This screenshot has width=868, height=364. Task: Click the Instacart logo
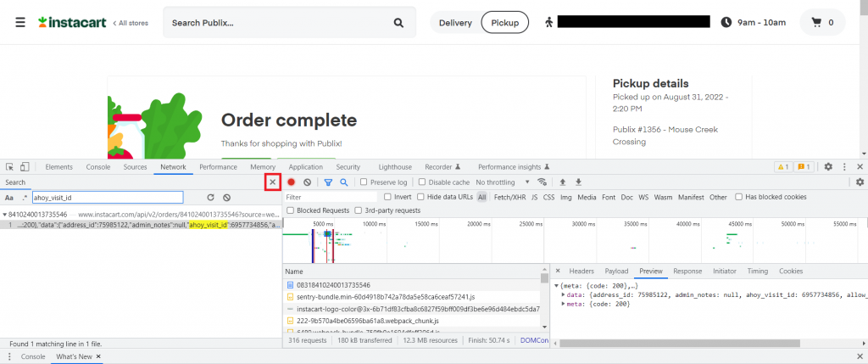[72, 23]
